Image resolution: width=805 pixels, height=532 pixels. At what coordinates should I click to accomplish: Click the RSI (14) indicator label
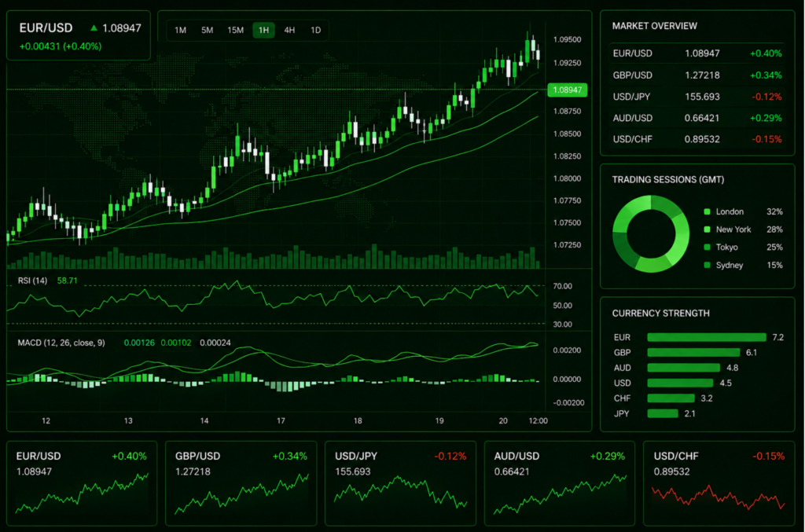(x=32, y=281)
